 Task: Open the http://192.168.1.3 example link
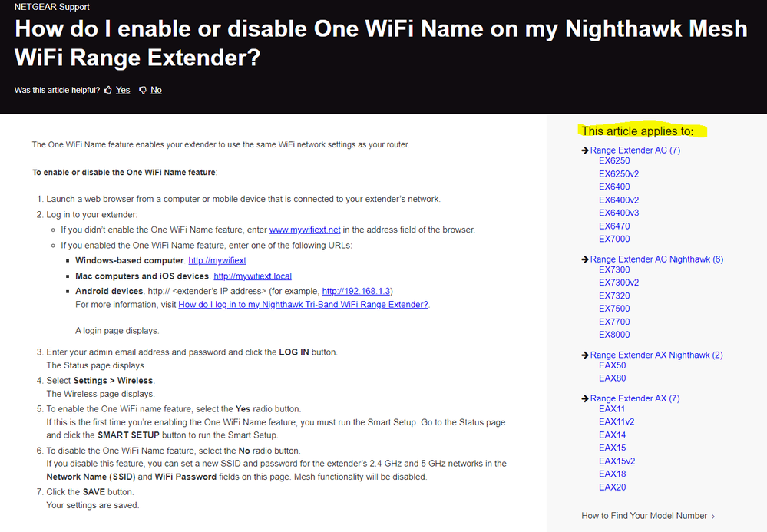[356, 292]
